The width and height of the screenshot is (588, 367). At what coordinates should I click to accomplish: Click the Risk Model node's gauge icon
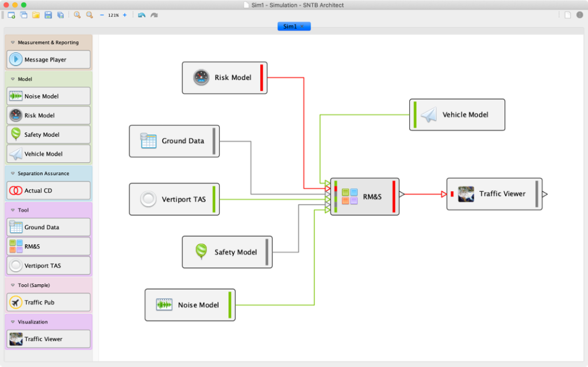[x=201, y=78]
